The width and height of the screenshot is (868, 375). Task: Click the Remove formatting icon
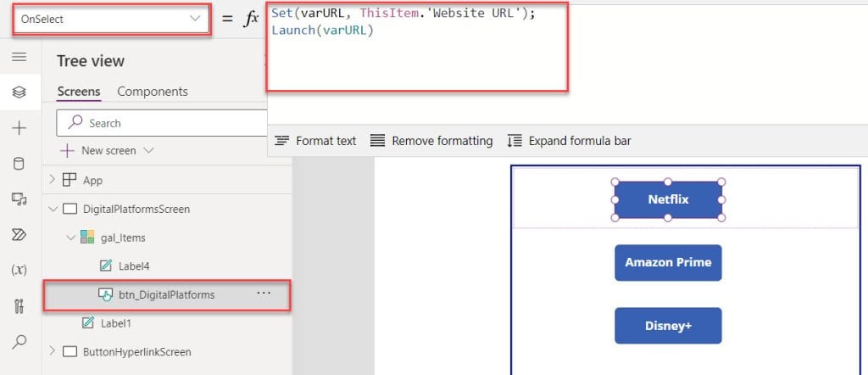tap(377, 141)
